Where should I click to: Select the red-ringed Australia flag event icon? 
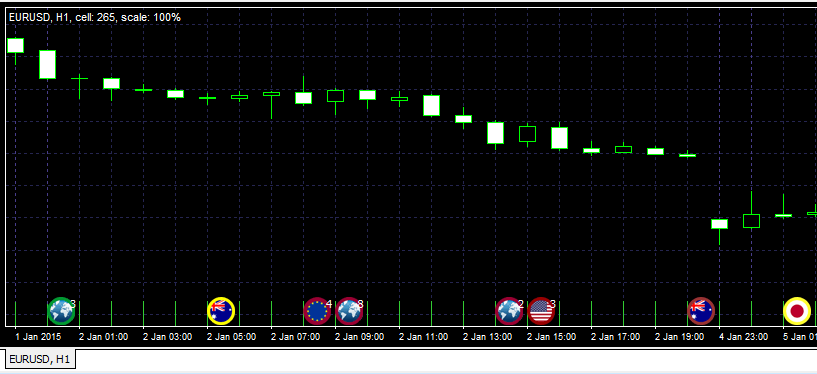[x=701, y=311]
